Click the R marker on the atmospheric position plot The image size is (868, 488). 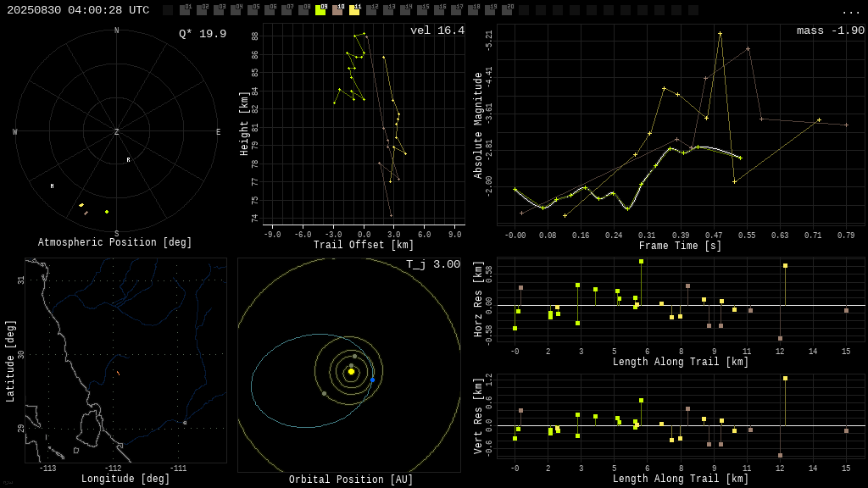point(129,160)
